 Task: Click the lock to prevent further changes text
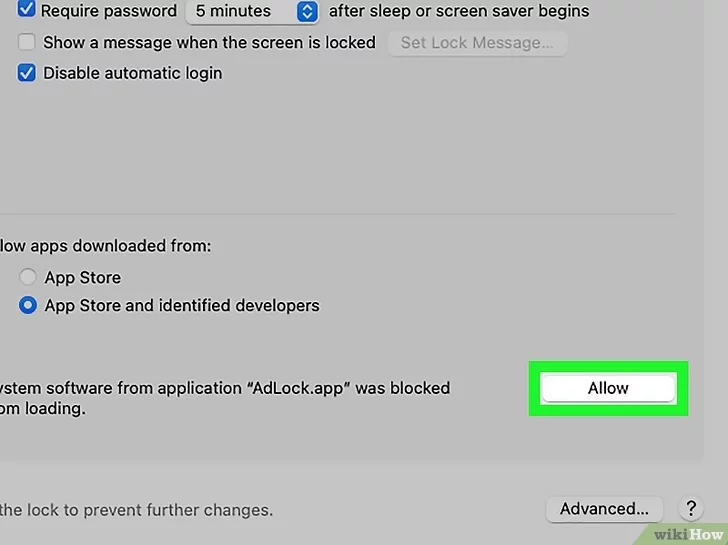[x=136, y=510]
